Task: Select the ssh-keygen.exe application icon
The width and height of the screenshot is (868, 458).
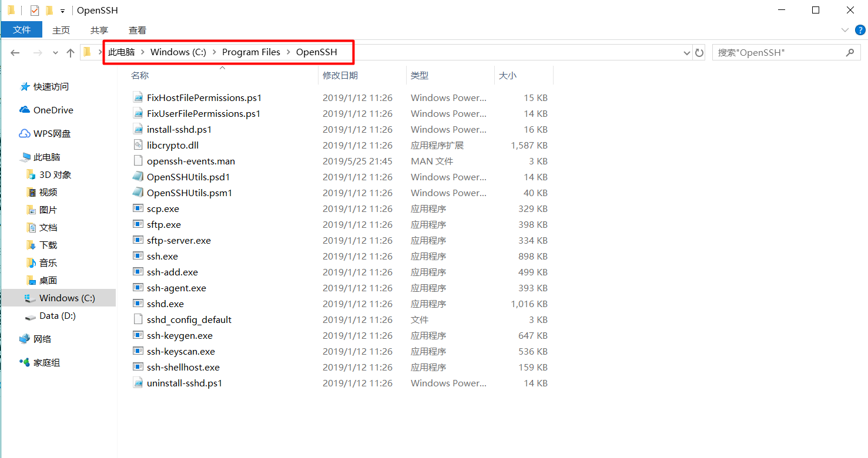Action: (138, 335)
